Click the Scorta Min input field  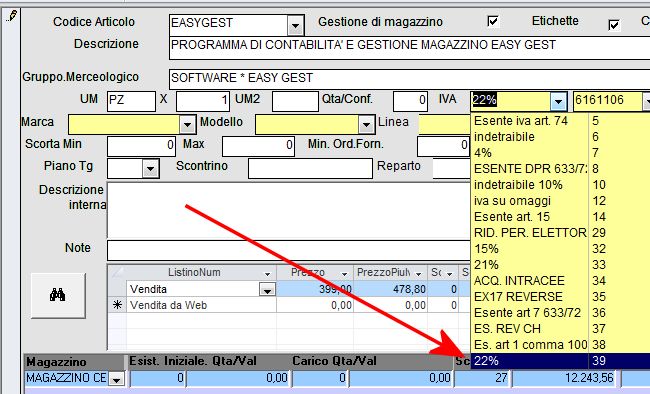[141, 146]
